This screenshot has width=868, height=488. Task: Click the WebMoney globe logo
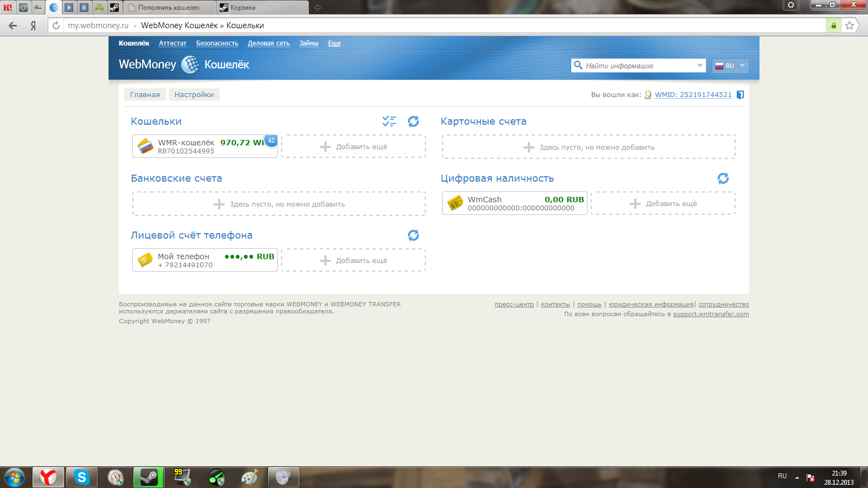[x=190, y=65]
